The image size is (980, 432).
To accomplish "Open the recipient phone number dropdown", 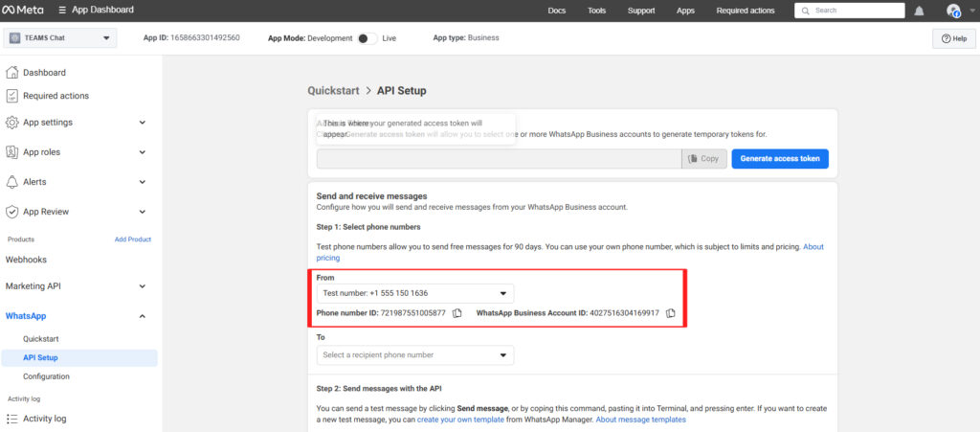I will pos(415,355).
